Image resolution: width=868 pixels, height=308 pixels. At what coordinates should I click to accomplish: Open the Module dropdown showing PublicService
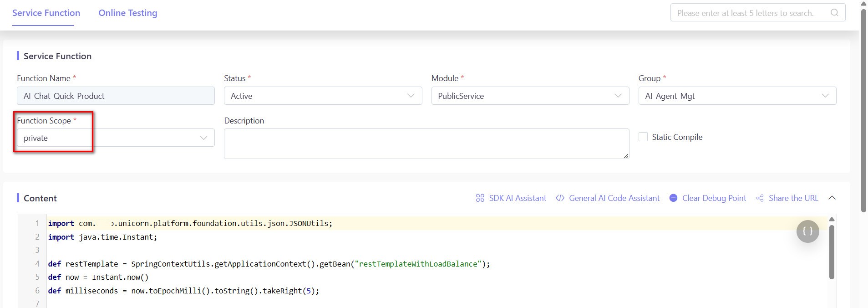[530, 96]
